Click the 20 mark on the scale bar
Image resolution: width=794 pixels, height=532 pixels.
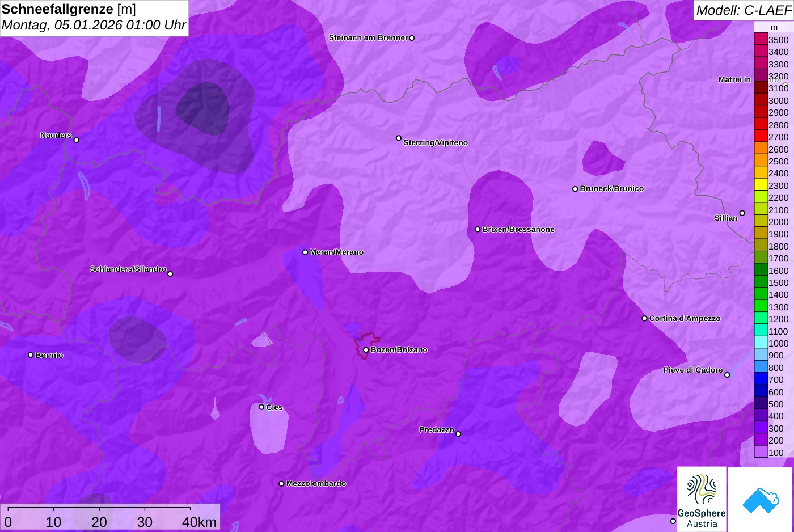pos(99,522)
